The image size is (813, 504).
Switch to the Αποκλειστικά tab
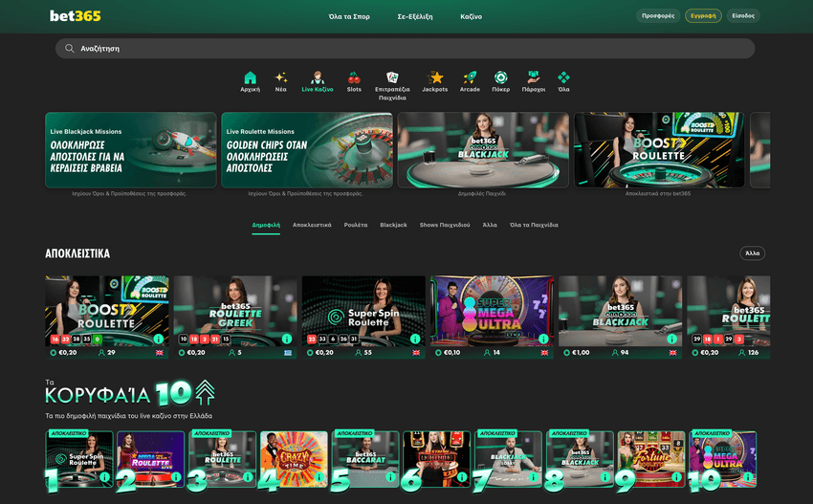312,225
